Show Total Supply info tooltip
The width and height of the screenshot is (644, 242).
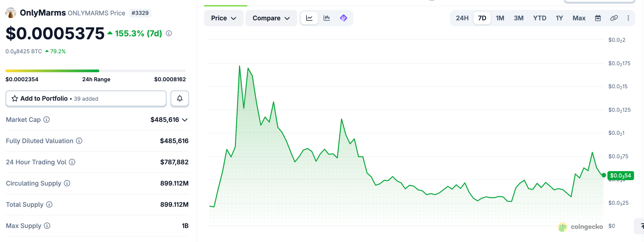pos(49,205)
